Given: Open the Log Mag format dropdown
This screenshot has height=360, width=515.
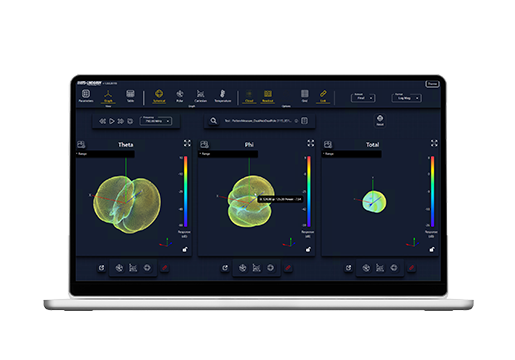Looking at the screenshot, I should [x=406, y=98].
